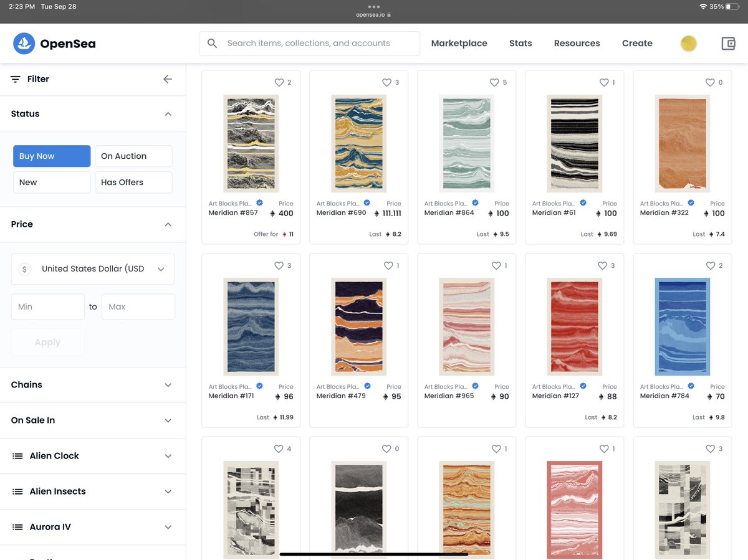Favorite Meridian #784 with heart icon

pyautogui.click(x=710, y=265)
